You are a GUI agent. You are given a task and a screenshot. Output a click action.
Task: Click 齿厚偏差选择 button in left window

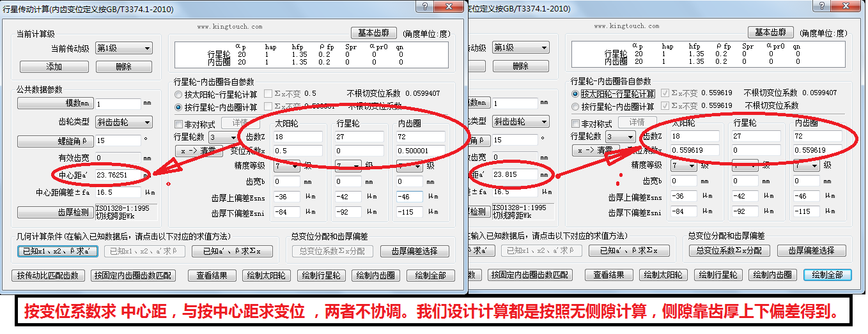415,251
